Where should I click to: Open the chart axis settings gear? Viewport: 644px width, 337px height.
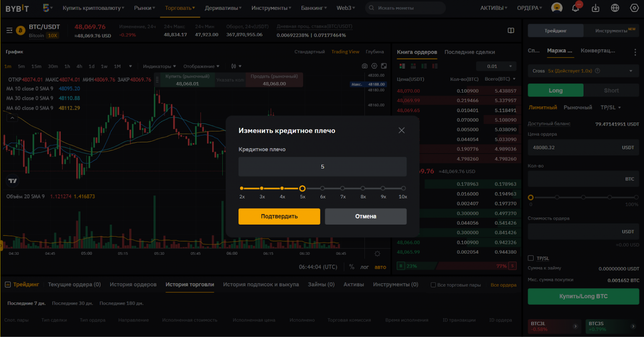[x=377, y=254]
